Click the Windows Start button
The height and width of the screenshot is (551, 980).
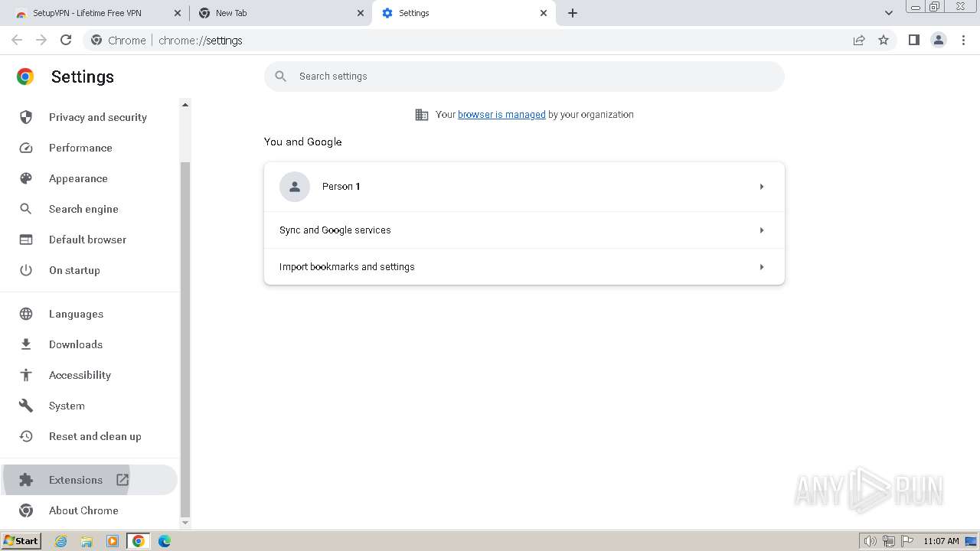(21, 541)
